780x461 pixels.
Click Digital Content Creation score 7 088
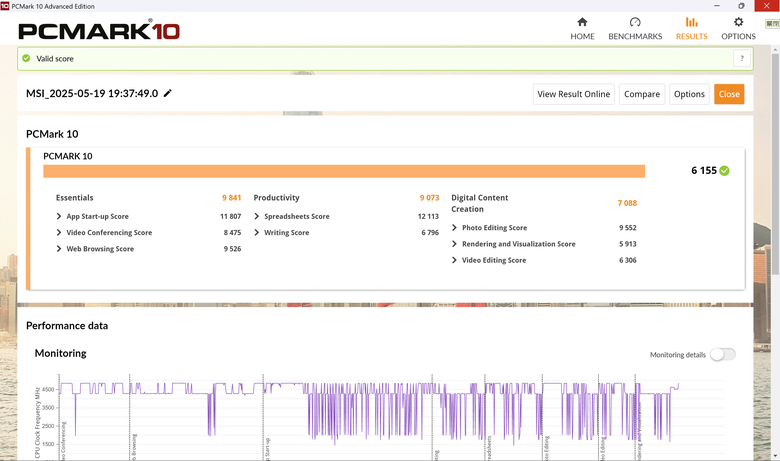[627, 203]
